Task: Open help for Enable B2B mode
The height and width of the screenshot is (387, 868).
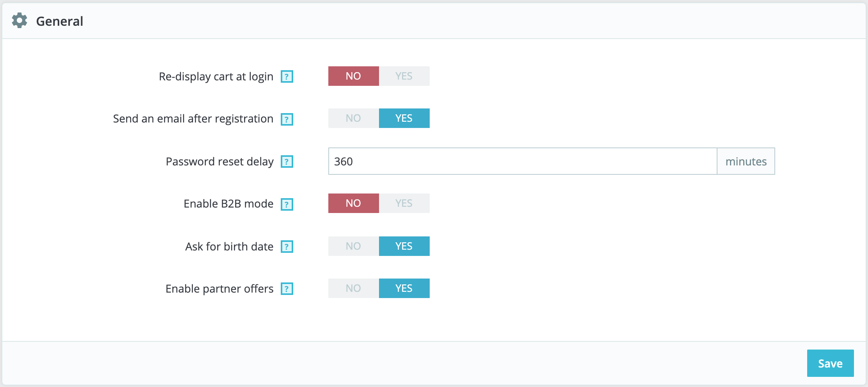Action: (287, 204)
